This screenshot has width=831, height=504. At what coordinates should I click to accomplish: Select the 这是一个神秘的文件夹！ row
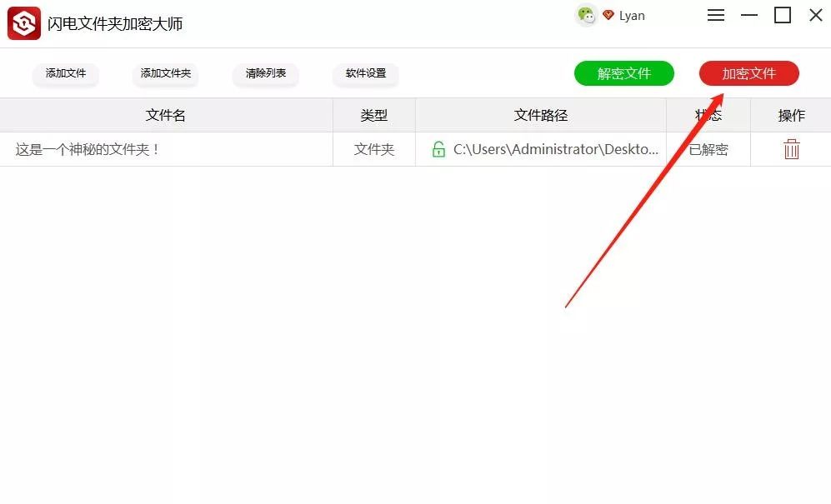(x=415, y=149)
